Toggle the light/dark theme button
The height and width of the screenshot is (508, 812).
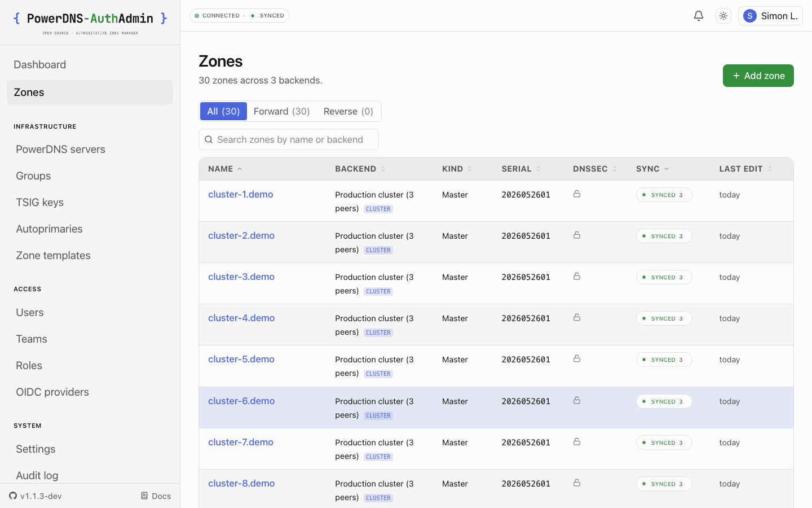pyautogui.click(x=723, y=16)
